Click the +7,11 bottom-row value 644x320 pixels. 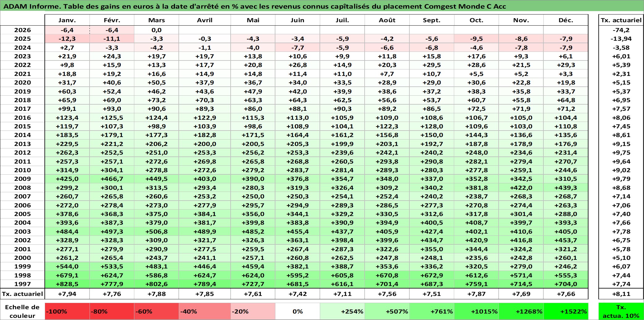[342, 294]
